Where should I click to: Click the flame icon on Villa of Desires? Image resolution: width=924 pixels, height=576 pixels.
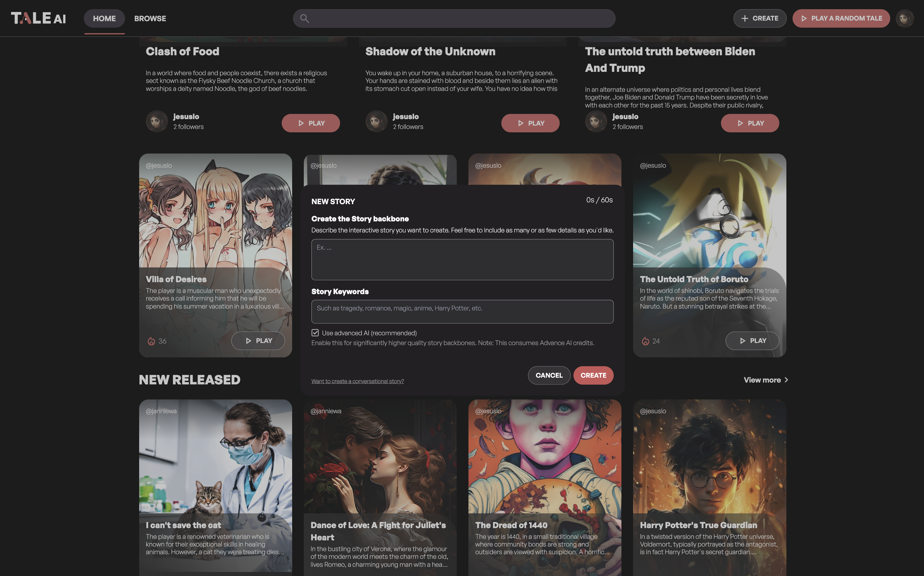point(151,341)
